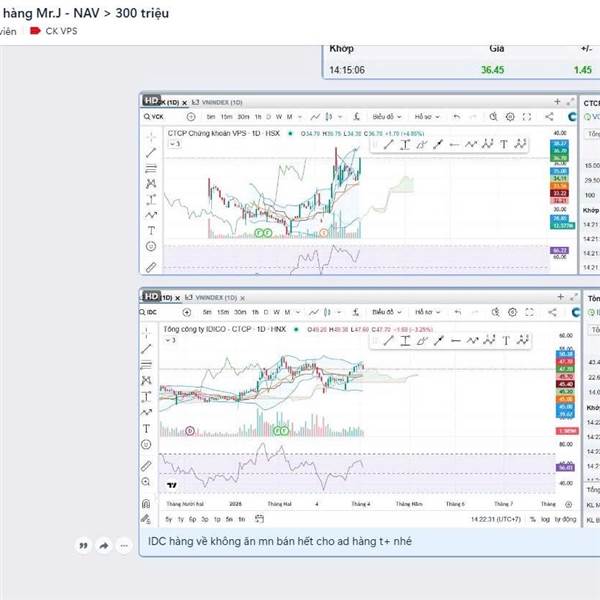Screen dimensions: 600x600
Task: Switch to the VNINDEX (1D) tab in the lower chart
Action: (x=212, y=297)
